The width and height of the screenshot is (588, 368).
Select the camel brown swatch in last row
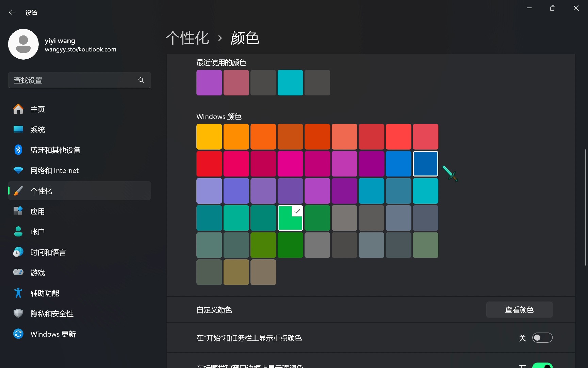pos(236,272)
